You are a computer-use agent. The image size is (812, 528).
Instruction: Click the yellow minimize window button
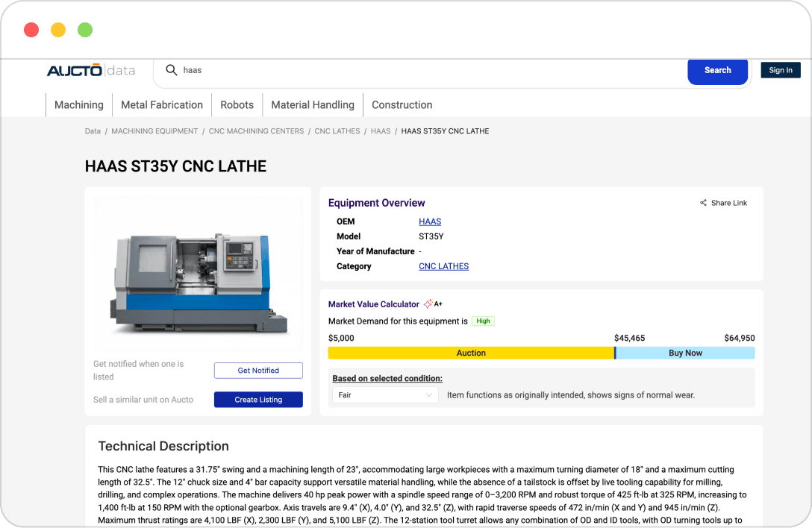point(58,30)
